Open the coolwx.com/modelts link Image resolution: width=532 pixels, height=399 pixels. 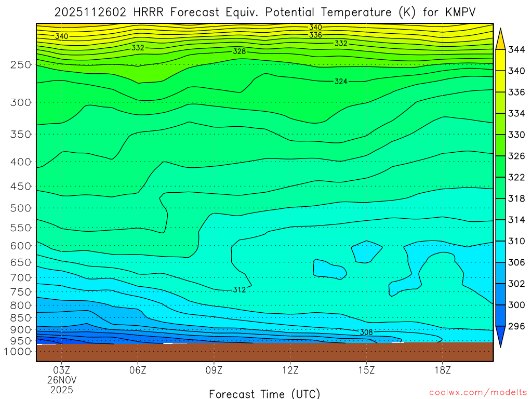[x=478, y=393]
